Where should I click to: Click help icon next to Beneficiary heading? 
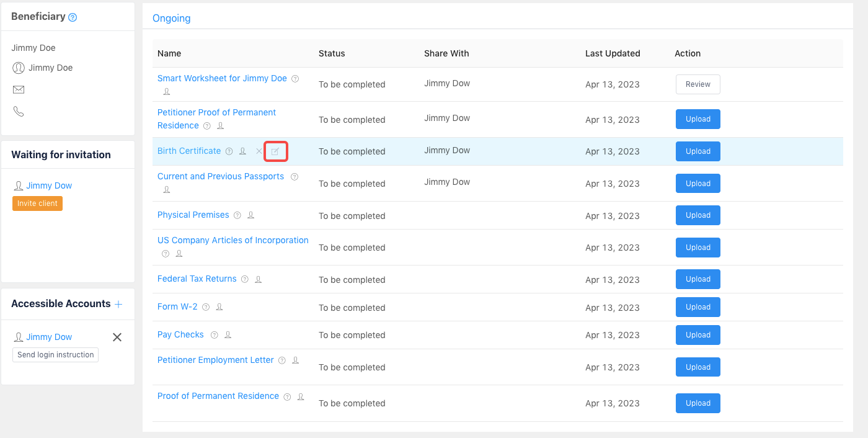click(x=73, y=17)
